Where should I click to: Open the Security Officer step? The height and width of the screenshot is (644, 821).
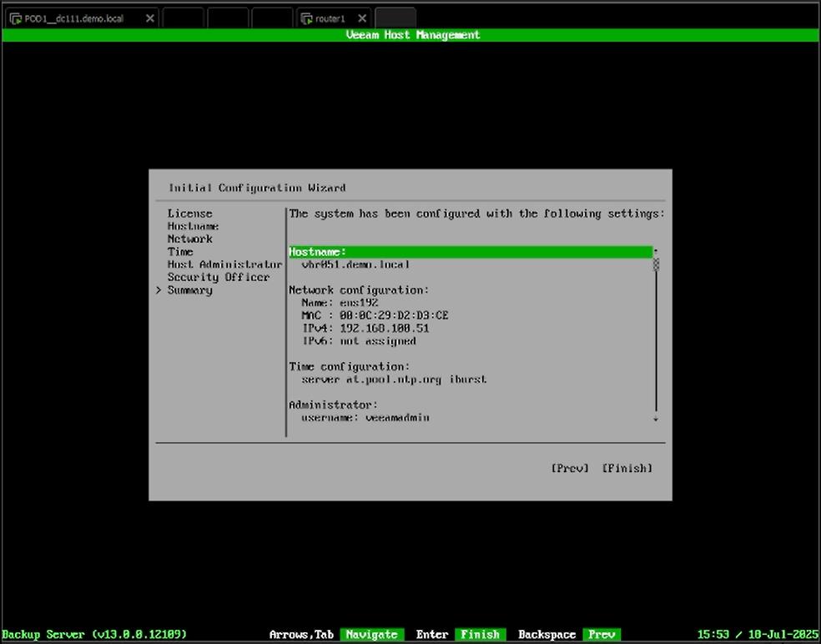point(218,277)
